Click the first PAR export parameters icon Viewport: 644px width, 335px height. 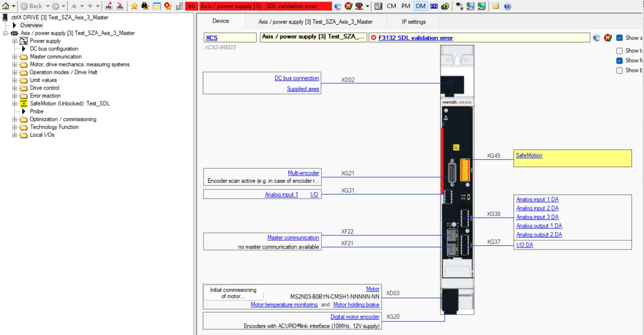(109, 6)
